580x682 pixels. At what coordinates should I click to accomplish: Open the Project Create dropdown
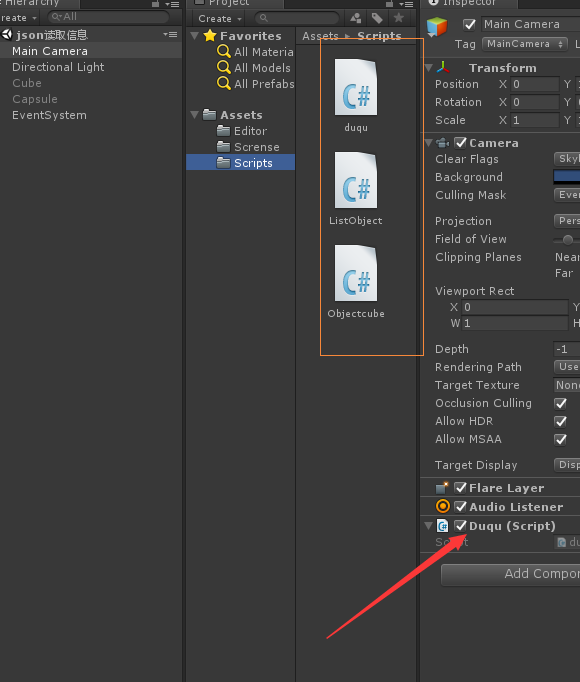coord(220,19)
